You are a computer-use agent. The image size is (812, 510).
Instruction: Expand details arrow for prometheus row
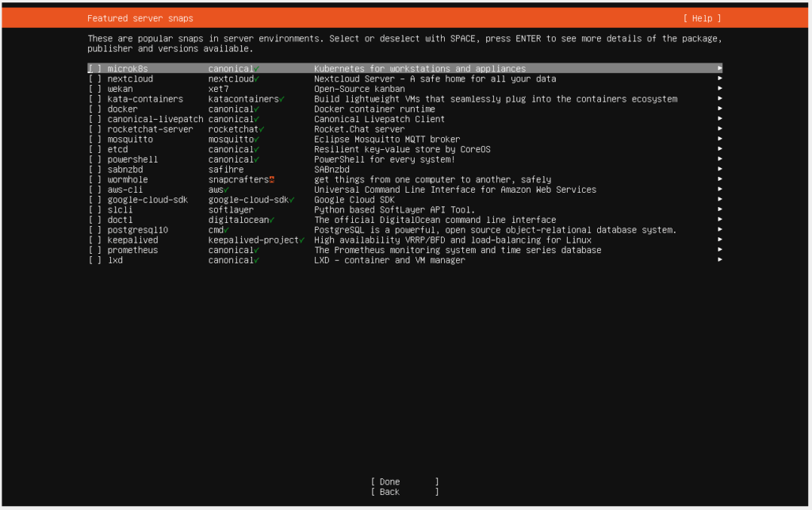(x=719, y=251)
